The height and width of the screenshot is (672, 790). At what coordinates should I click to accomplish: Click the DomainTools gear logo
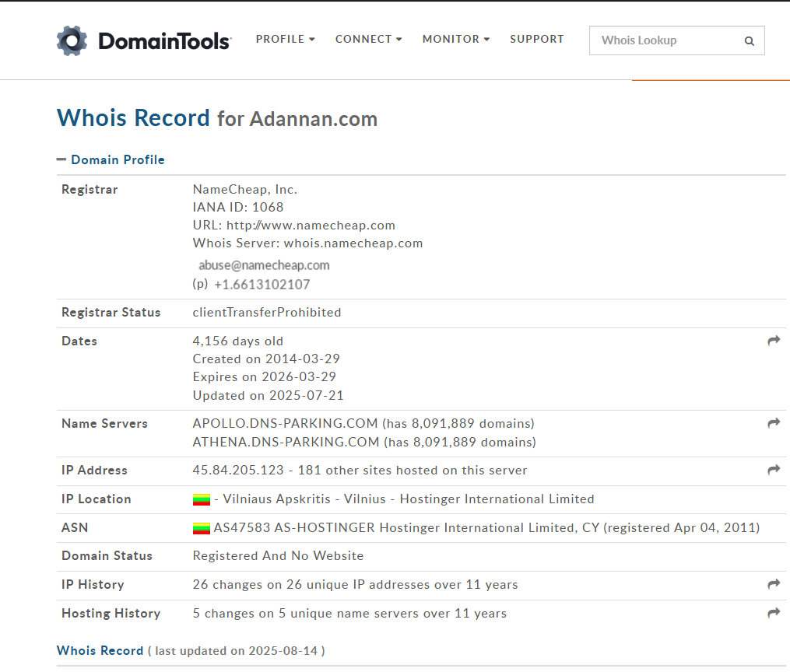coord(72,40)
